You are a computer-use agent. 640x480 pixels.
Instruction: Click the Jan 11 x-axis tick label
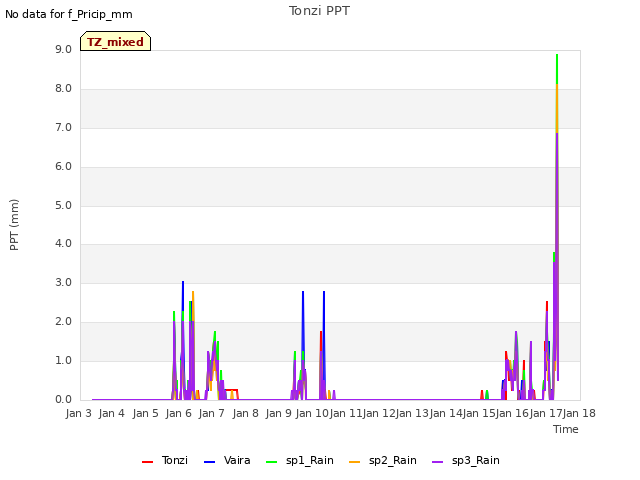346,413
